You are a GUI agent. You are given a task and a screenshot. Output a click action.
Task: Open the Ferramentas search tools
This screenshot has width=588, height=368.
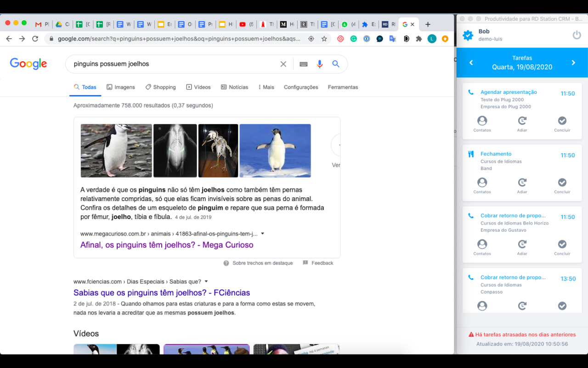point(343,87)
